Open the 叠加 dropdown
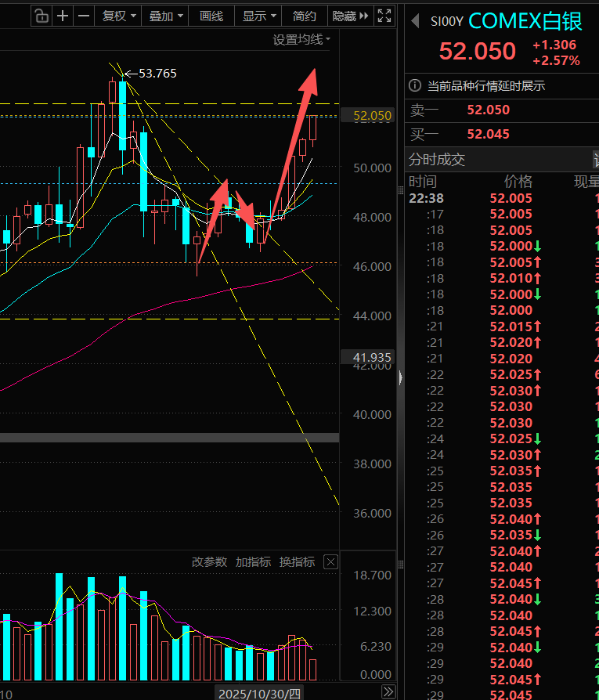This screenshot has width=599, height=700. click(165, 16)
